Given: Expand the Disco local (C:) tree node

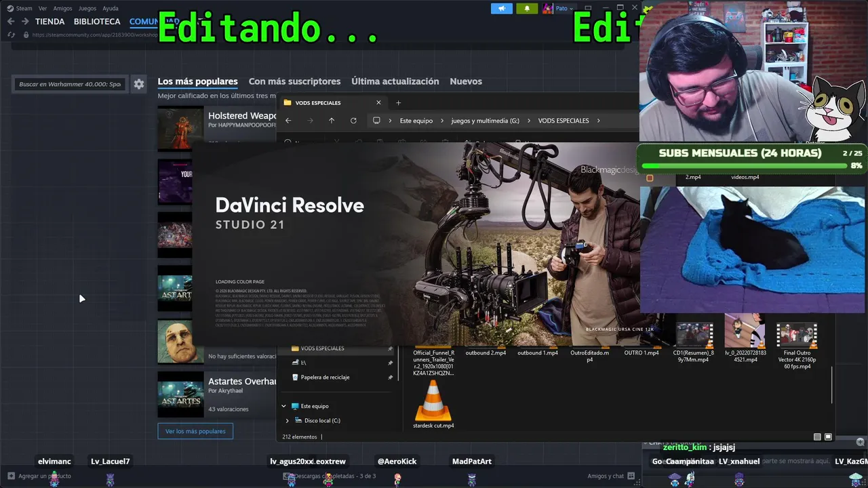Looking at the screenshot, I should pos(287,421).
